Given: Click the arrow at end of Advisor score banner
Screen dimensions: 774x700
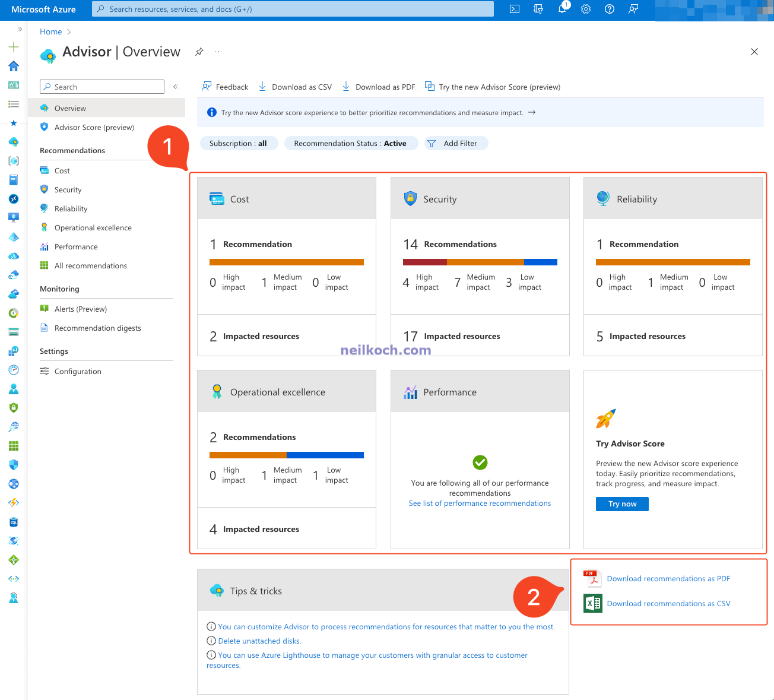Looking at the screenshot, I should (532, 112).
